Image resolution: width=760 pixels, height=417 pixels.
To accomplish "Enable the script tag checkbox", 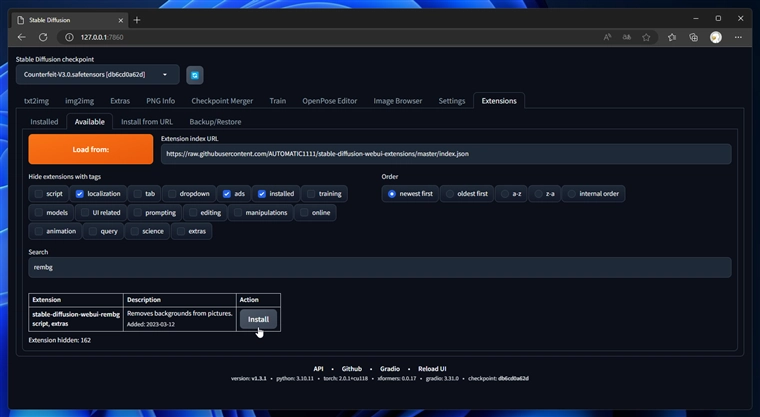I will pos(39,194).
